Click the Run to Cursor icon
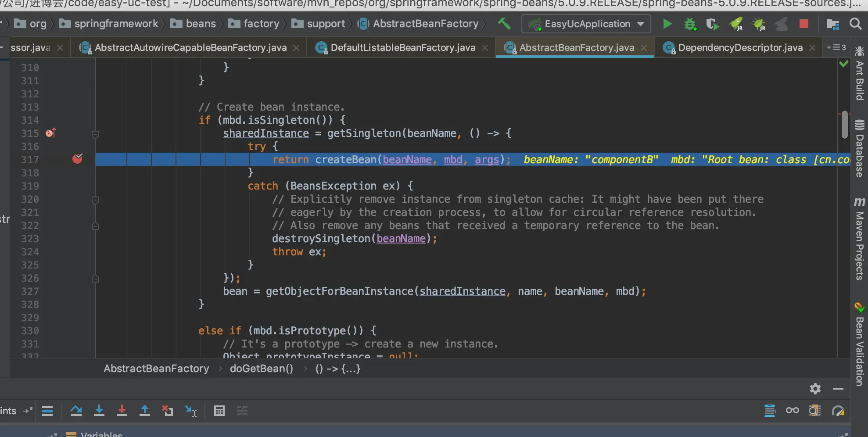The image size is (868, 437). point(190,411)
